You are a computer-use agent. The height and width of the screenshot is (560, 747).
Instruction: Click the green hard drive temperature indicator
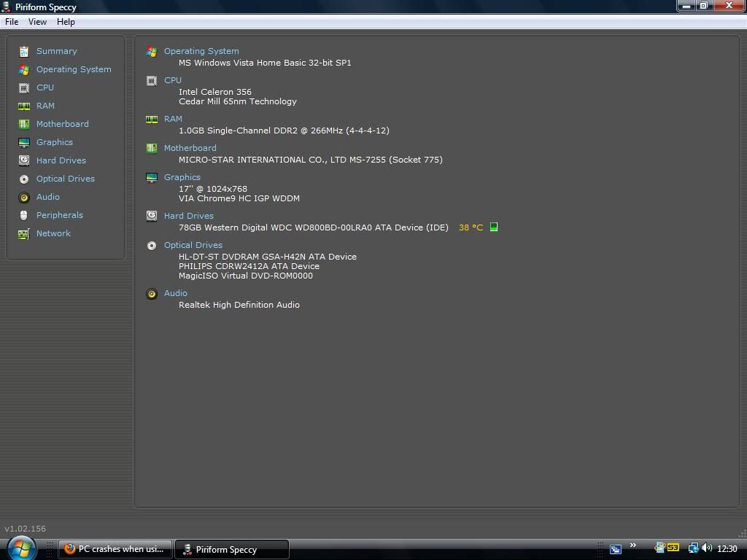coord(494,227)
